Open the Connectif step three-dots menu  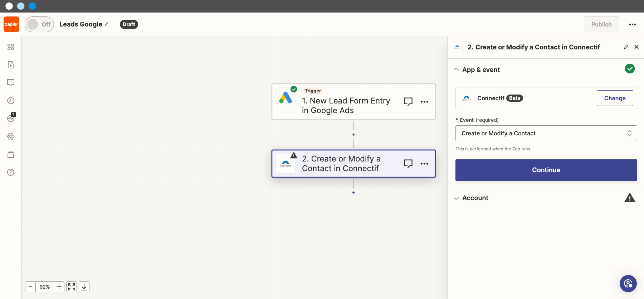pos(424,164)
